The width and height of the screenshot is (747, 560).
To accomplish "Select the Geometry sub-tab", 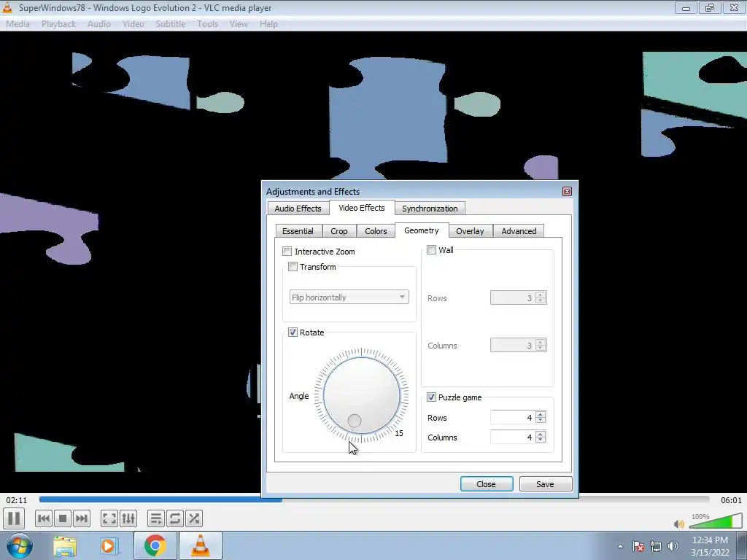I will tap(422, 230).
